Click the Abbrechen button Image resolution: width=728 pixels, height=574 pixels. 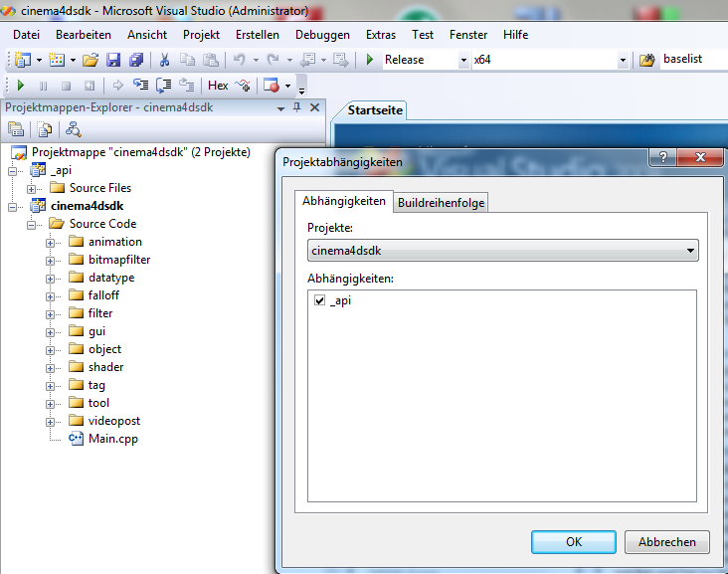pyautogui.click(x=667, y=542)
